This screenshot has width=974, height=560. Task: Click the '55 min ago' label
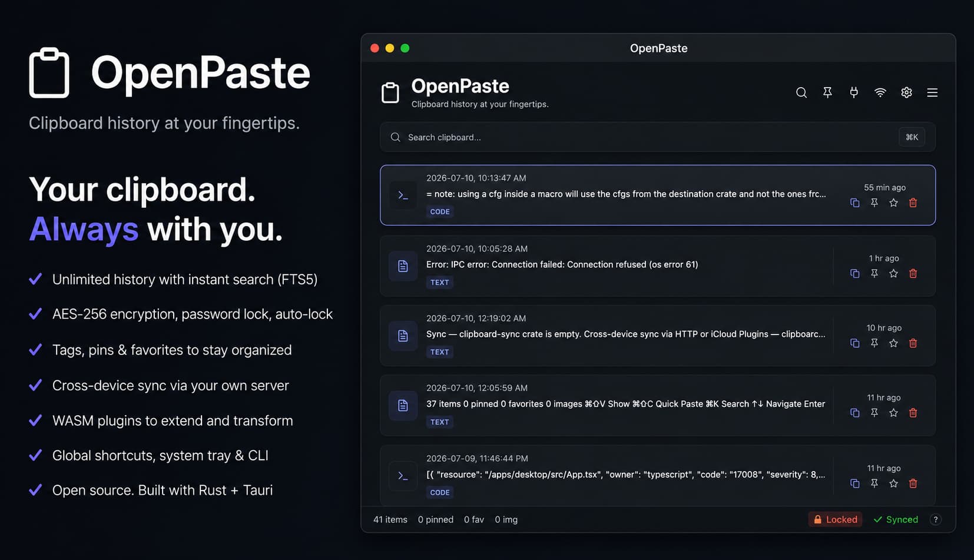click(x=884, y=187)
